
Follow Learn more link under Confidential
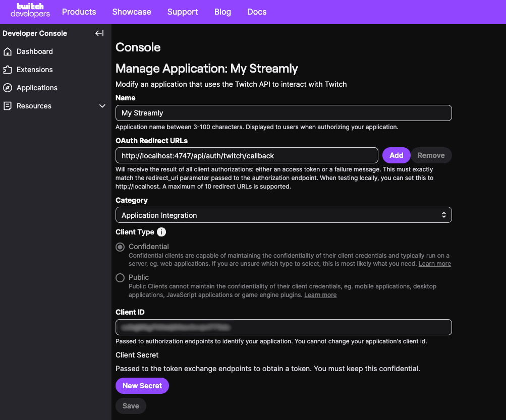coord(435,264)
